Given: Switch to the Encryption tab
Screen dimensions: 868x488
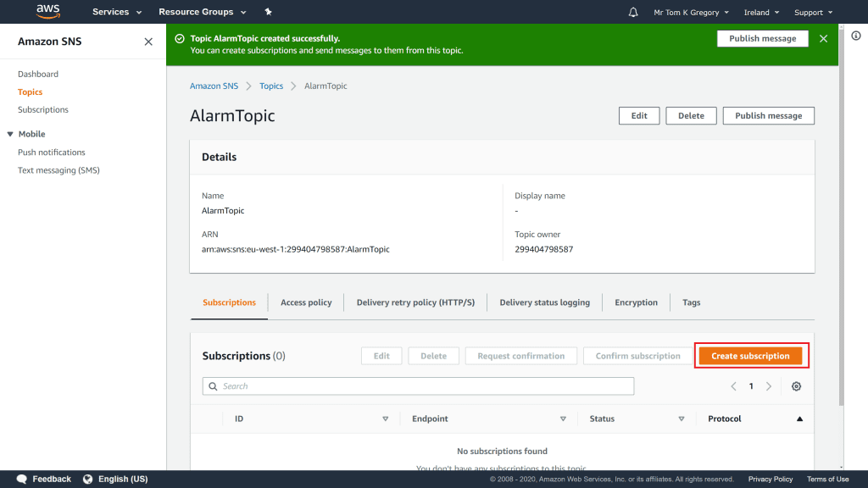Looking at the screenshot, I should pyautogui.click(x=636, y=302).
